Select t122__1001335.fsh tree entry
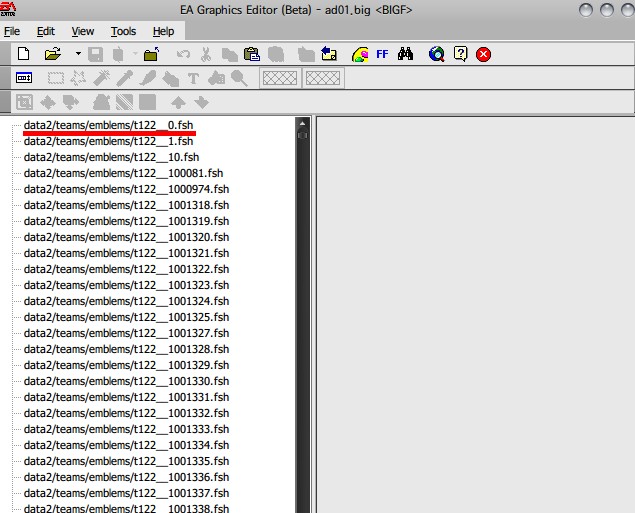 point(126,461)
